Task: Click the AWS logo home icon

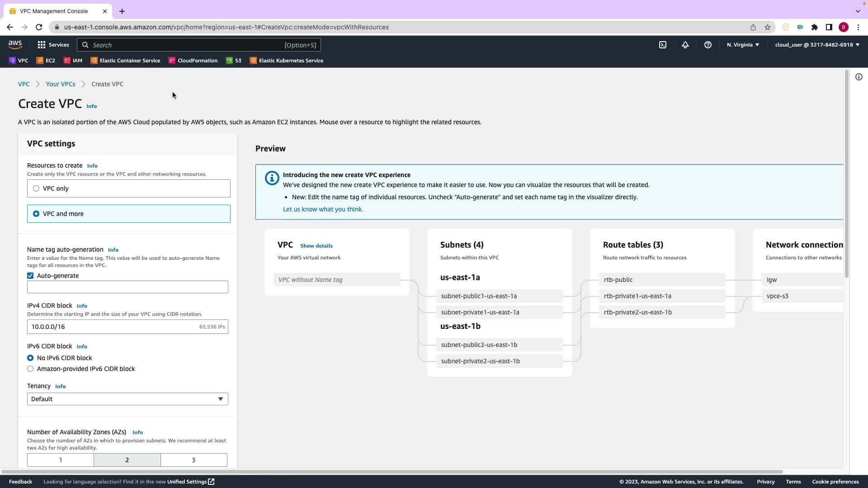Action: pos(15,44)
